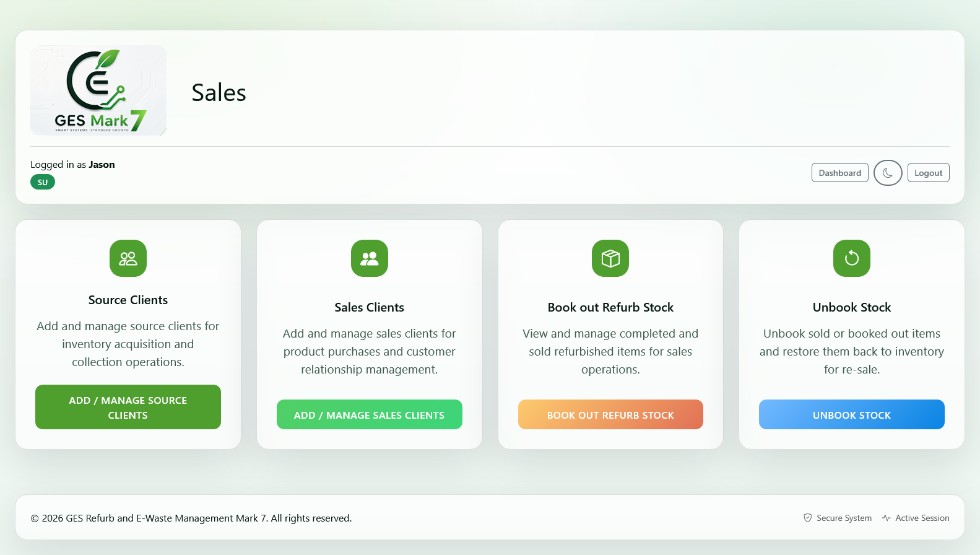
Task: Click the Source Clients card heading
Action: click(128, 300)
